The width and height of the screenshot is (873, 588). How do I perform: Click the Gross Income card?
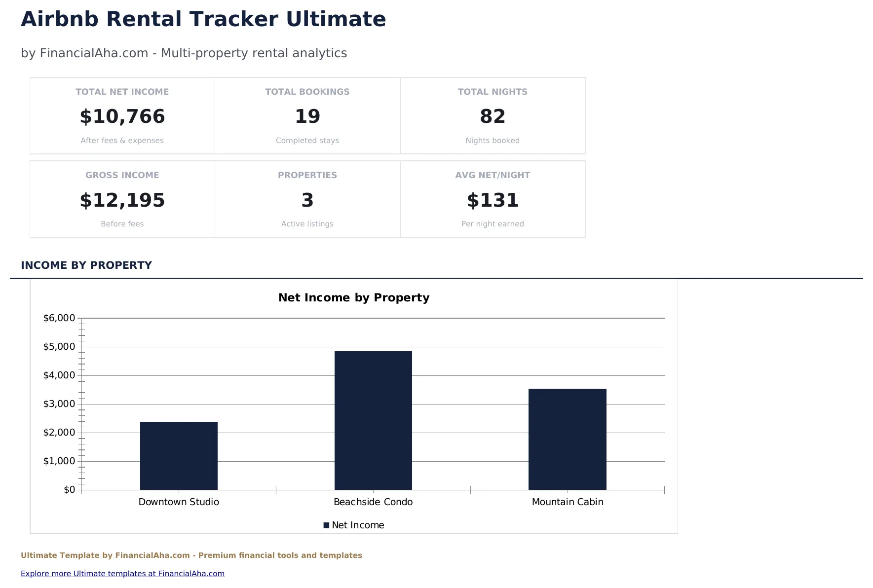pos(122,199)
